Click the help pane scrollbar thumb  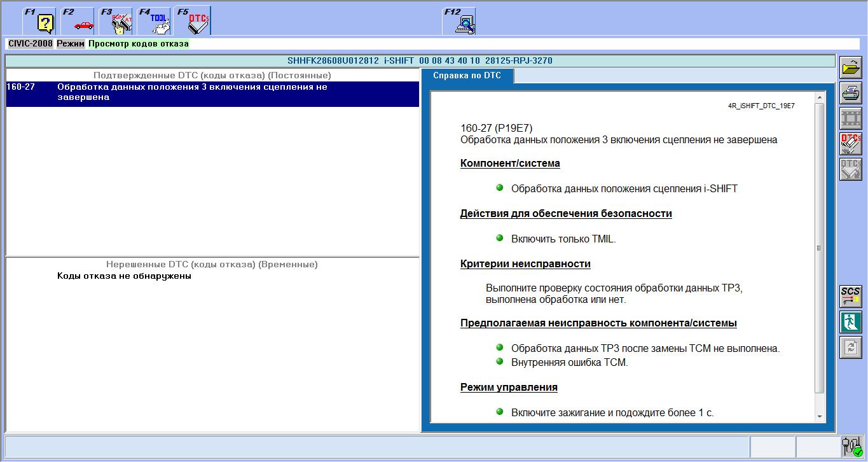[x=819, y=248]
